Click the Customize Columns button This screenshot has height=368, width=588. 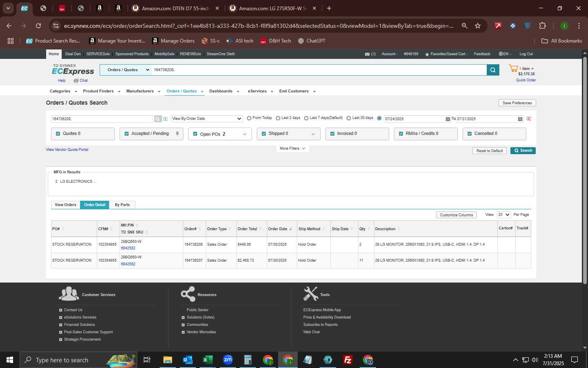tap(456, 215)
